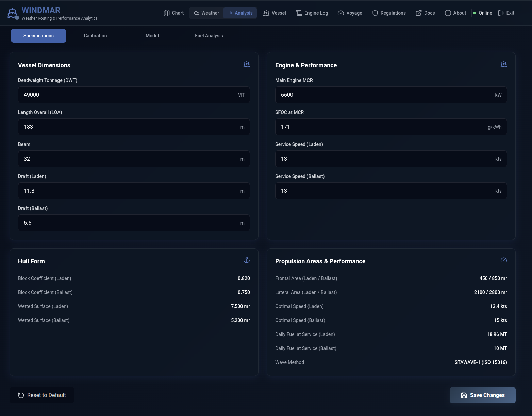Screen dimensions: 532x416
Task: Click the anchor icon in Hull Form
Action: (x=247, y=260)
